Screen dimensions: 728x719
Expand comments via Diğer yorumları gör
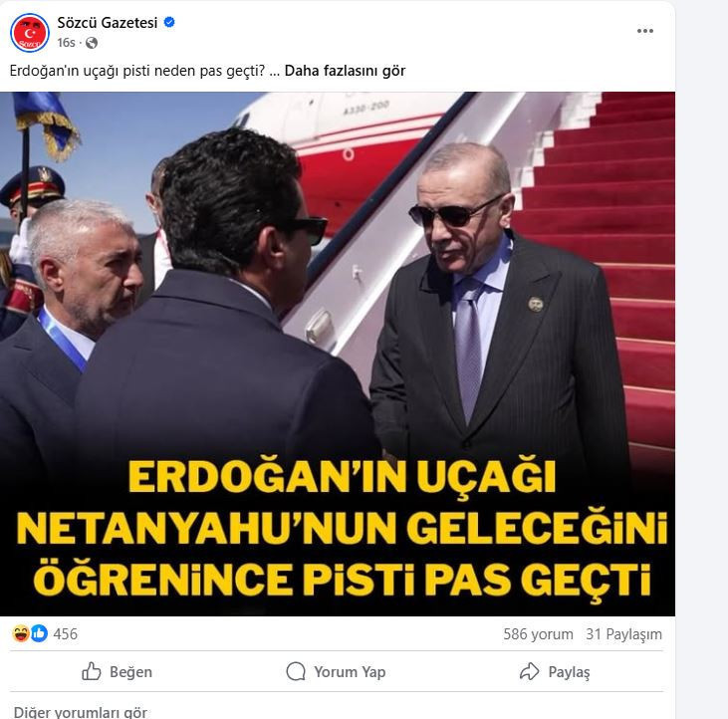[x=81, y=712]
